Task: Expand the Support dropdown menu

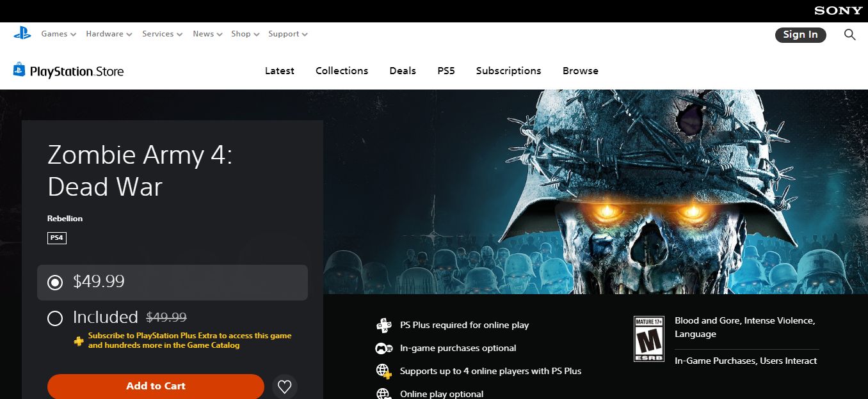Action: click(288, 34)
